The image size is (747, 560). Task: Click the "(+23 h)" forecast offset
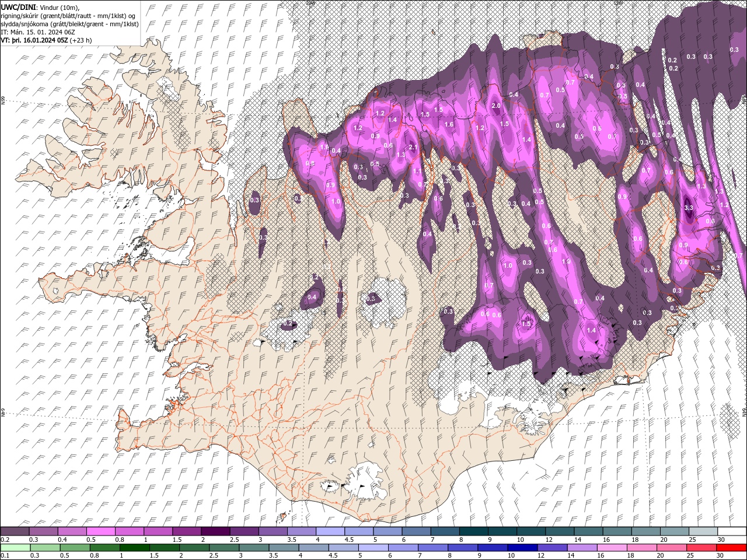[x=81, y=40]
